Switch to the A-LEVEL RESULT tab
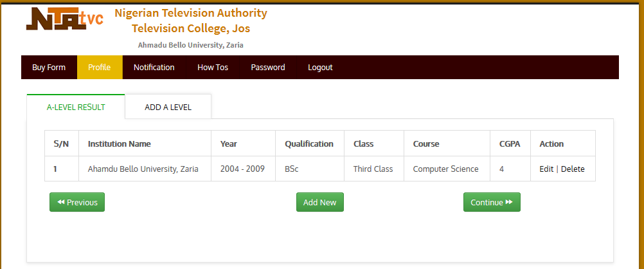Image resolution: width=644 pixels, height=269 pixels. click(x=76, y=107)
